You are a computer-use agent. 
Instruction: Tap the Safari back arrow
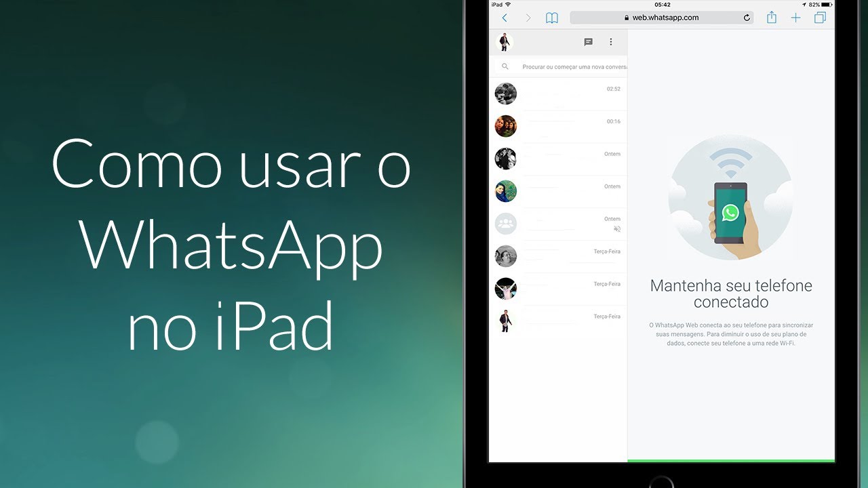pos(505,18)
